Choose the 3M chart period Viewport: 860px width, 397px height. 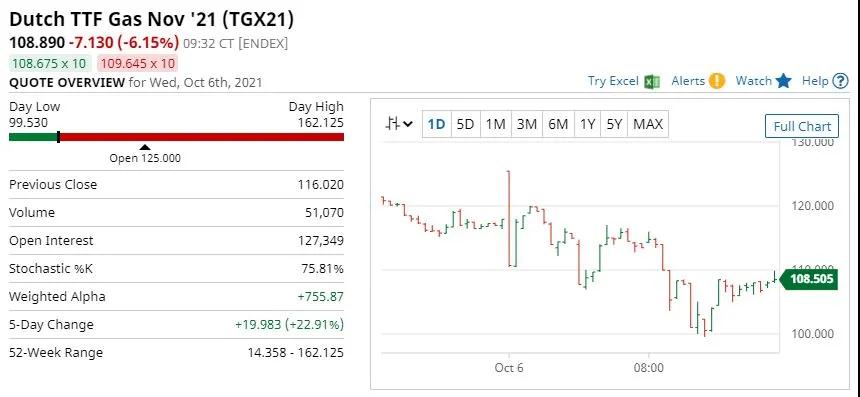coord(527,124)
